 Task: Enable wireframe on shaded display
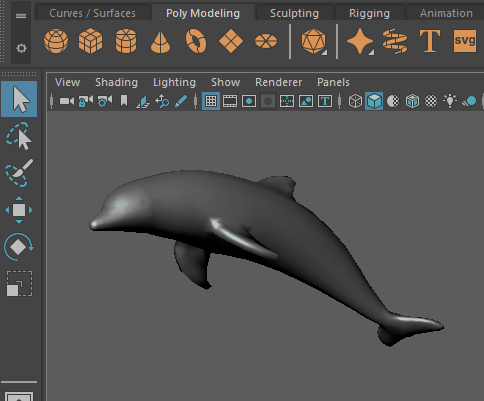(x=412, y=101)
